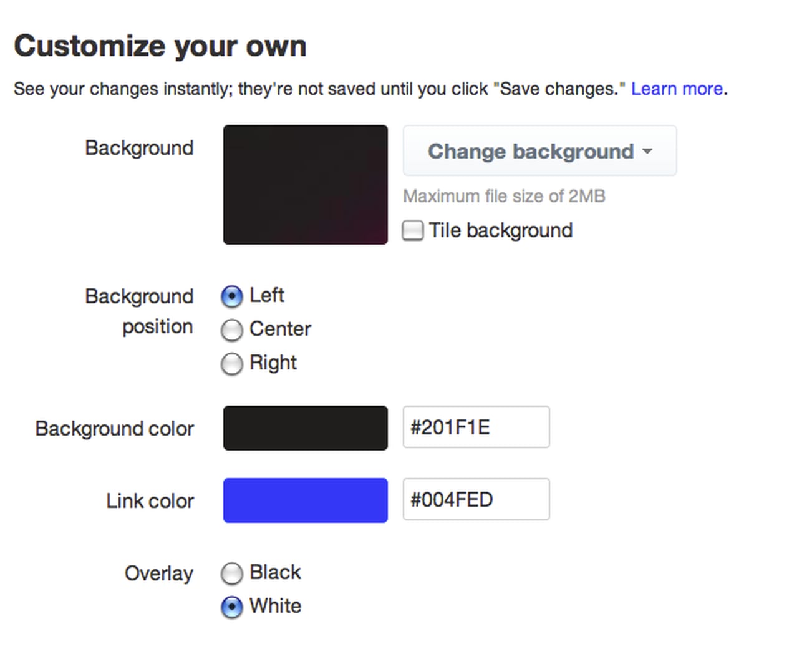Click the #004FED link color input field
812x654 pixels.
476,499
